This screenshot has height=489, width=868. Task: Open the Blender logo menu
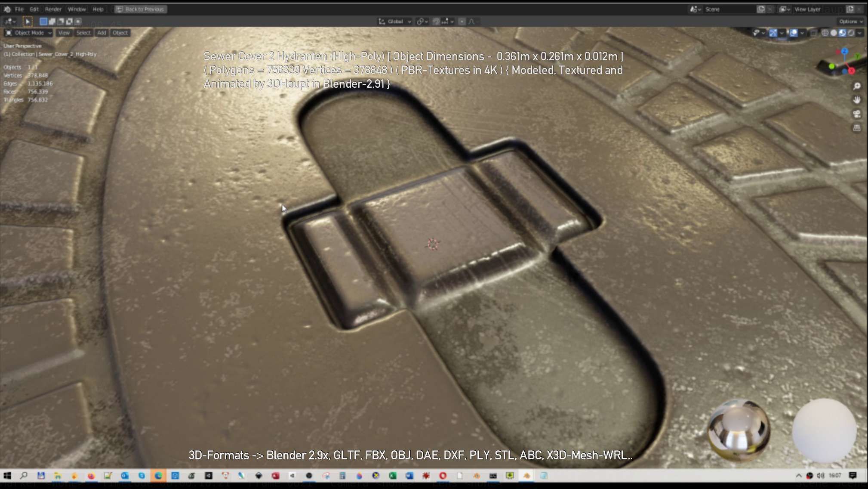[7, 9]
